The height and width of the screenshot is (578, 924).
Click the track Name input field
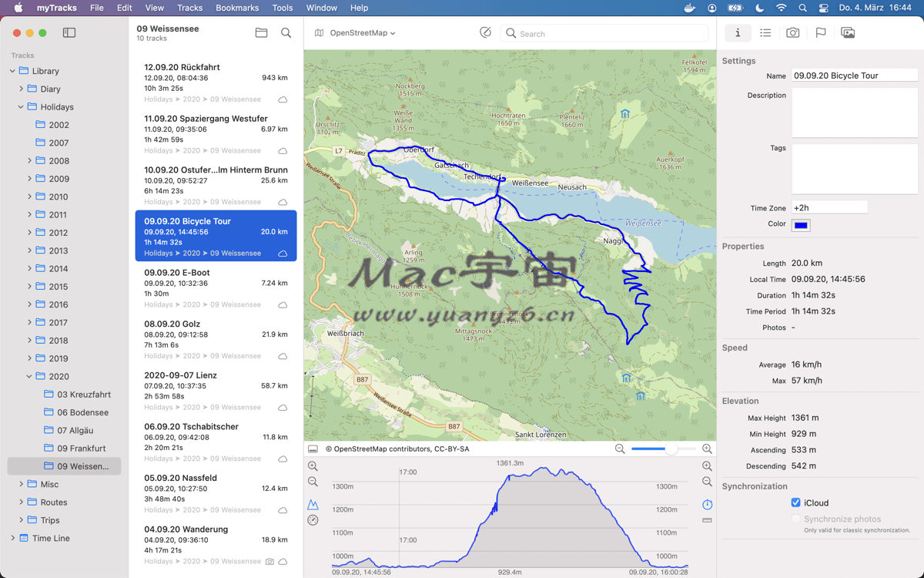854,76
